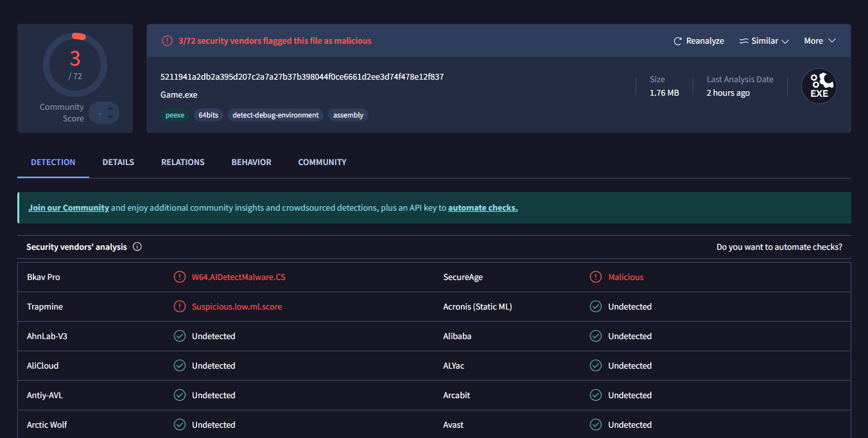This screenshot has height=438, width=868.
Task: Click the Trapmine vendor name
Action: click(45, 307)
